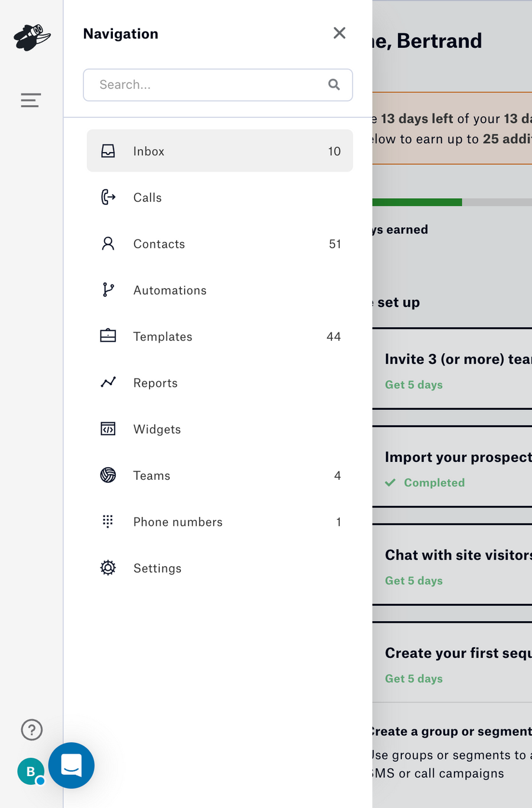Select the Reports line-chart icon
Viewport: 532px width, 808px height.
(108, 383)
